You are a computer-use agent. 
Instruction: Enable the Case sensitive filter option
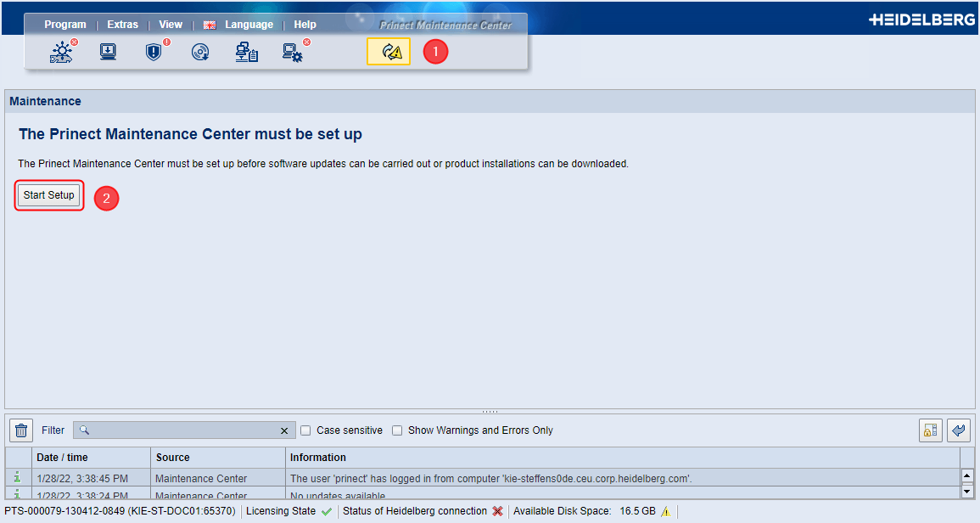305,430
